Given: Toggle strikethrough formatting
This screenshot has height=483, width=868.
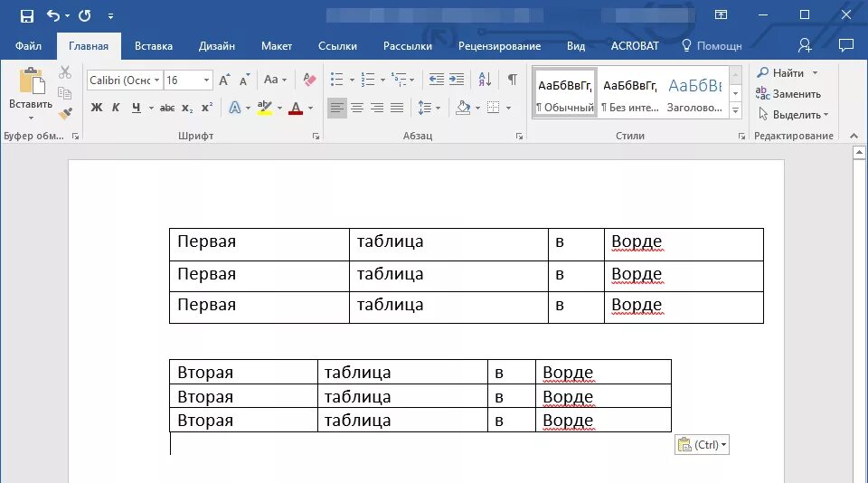Looking at the screenshot, I should point(167,108).
